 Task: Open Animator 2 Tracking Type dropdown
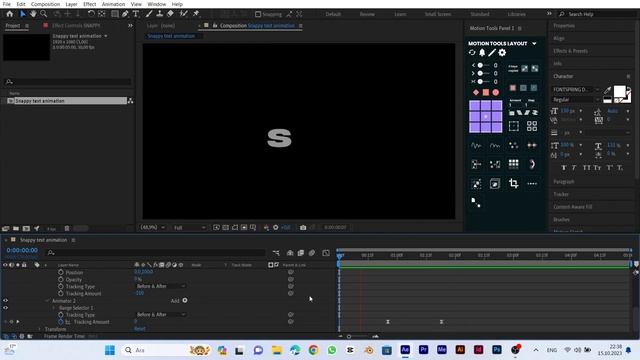[160, 315]
